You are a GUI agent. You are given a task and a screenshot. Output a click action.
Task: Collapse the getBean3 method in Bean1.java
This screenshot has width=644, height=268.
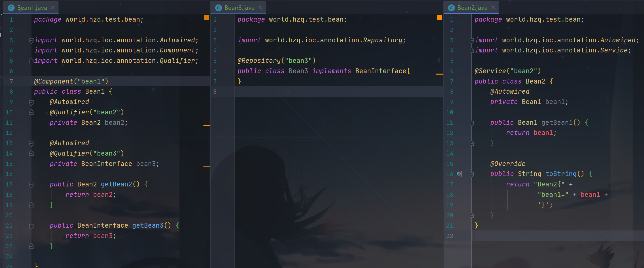tap(31, 225)
